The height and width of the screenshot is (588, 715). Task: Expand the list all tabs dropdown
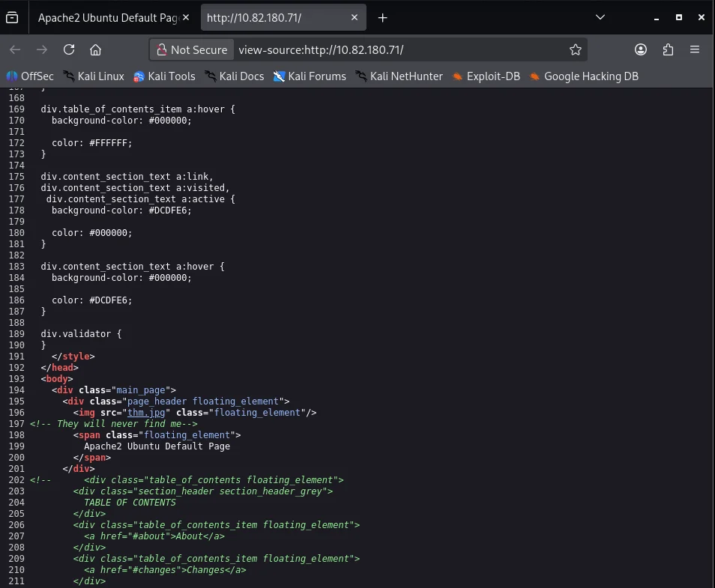pyautogui.click(x=600, y=17)
